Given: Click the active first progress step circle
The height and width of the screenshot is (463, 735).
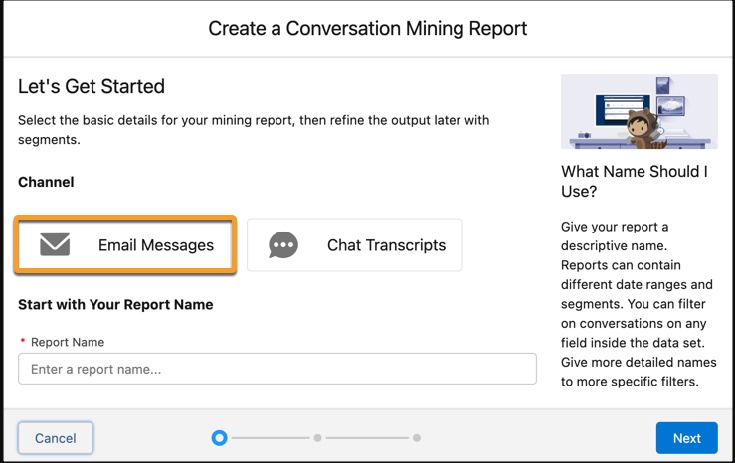Looking at the screenshot, I should tap(219, 438).
